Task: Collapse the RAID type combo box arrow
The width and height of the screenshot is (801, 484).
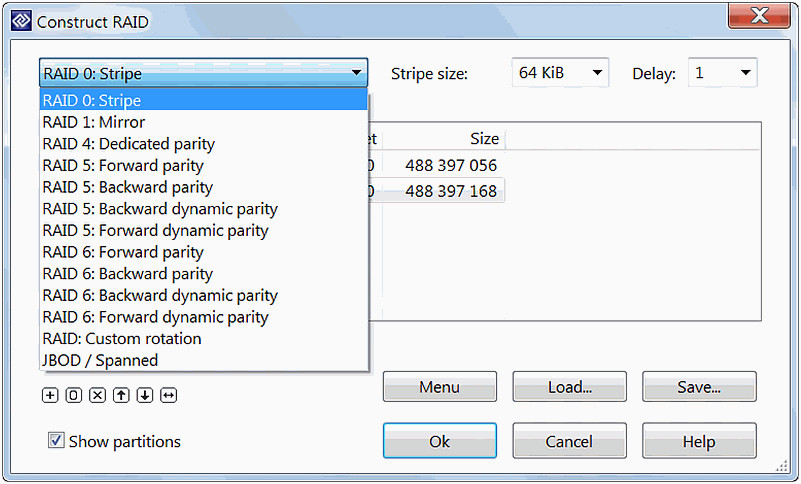Action: click(357, 73)
